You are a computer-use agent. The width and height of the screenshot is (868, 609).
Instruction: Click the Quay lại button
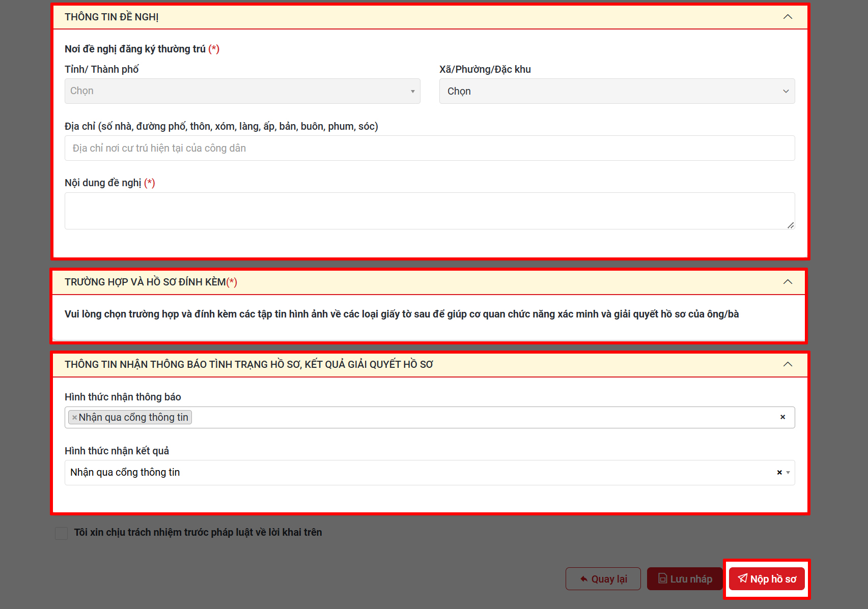click(x=603, y=579)
